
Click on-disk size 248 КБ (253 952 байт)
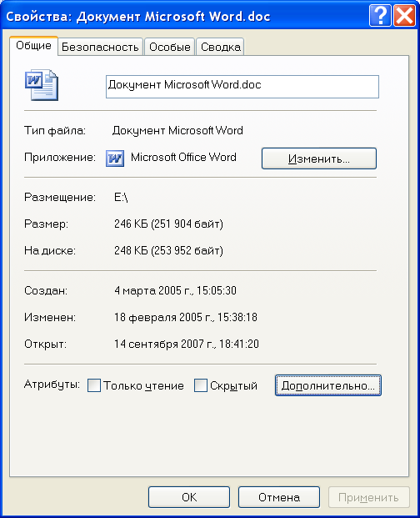[x=168, y=251]
